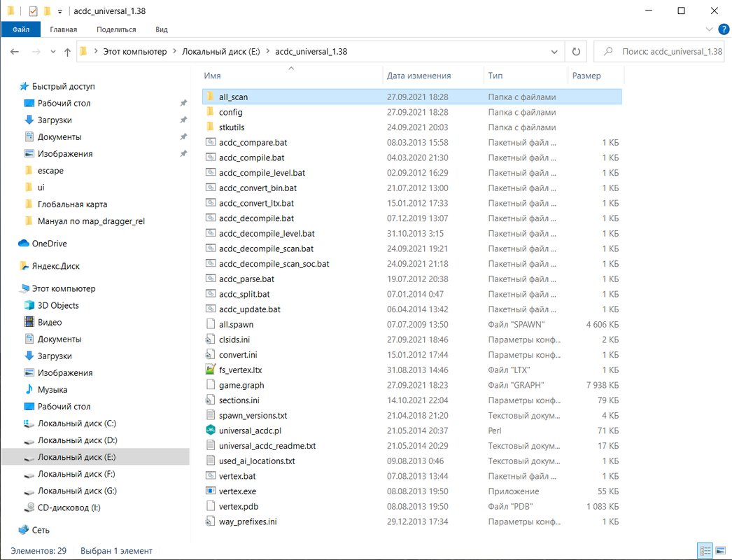
Task: Unpin Изображения pin in quick access
Action: click(x=183, y=153)
